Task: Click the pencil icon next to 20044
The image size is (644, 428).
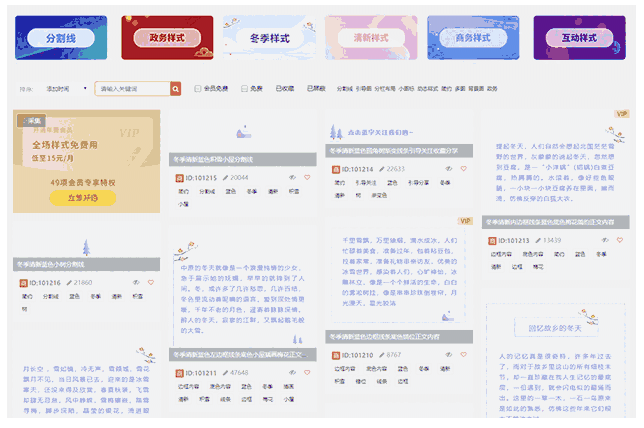Action: tap(225, 177)
